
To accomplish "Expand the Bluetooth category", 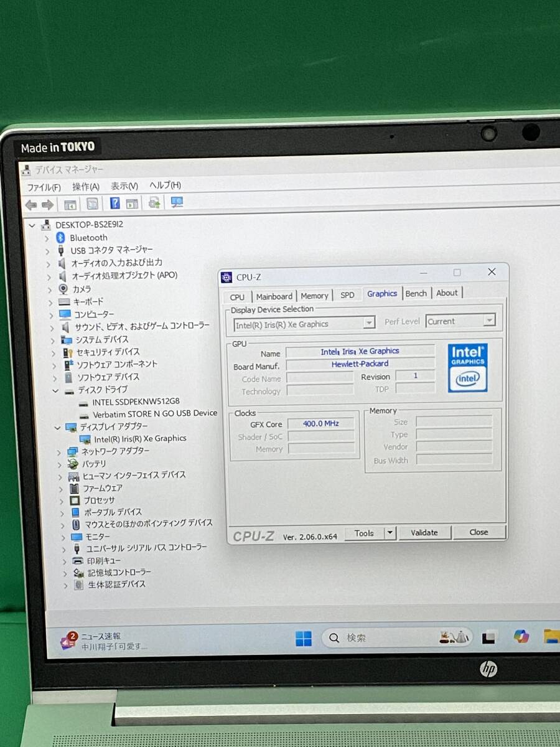I will 46,238.
